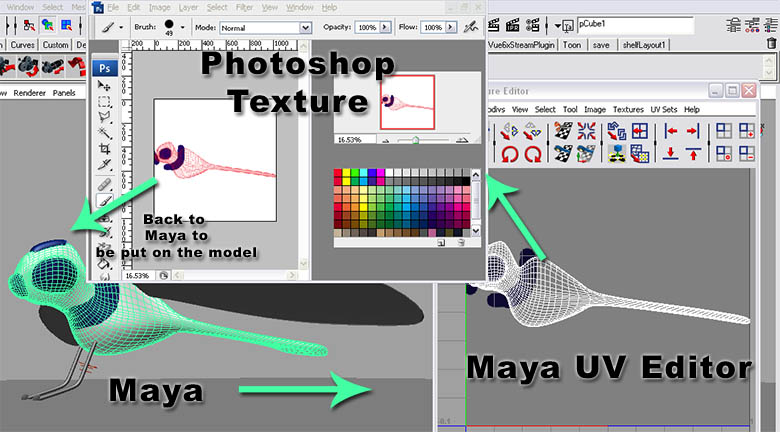Select the Rectangular Marquee tool in Photoshop
Viewport: 780px width, 432px height.
pyautogui.click(x=104, y=102)
